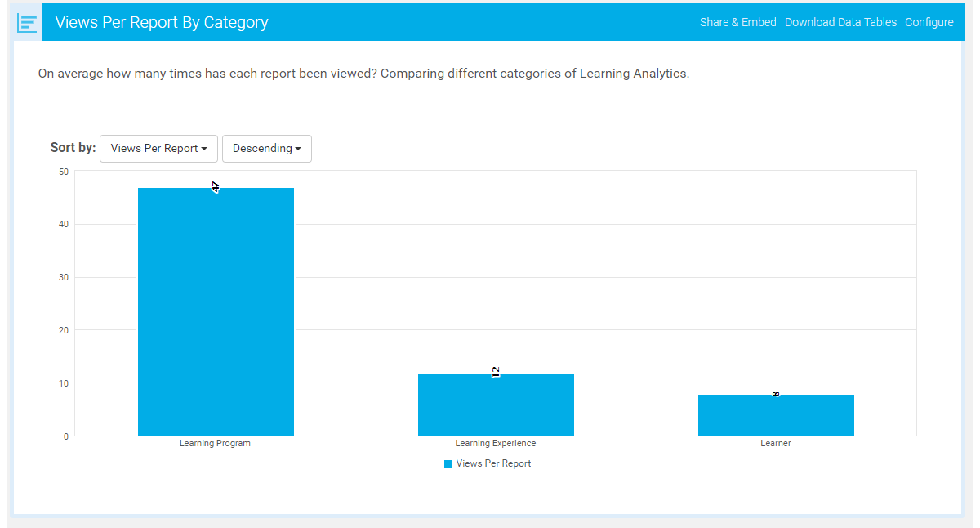The height and width of the screenshot is (528, 980).
Task: Select the Learning Experience bar
Action: pos(496,404)
